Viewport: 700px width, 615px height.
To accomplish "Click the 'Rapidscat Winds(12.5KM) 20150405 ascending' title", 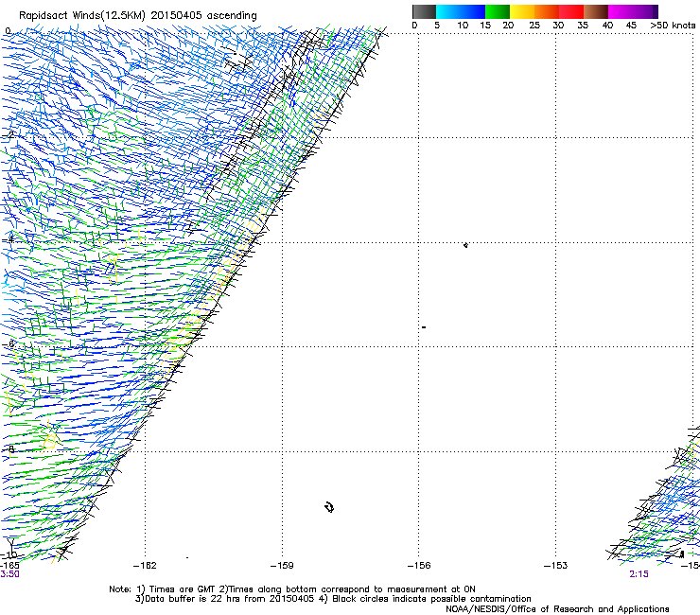I will pyautogui.click(x=138, y=15).
